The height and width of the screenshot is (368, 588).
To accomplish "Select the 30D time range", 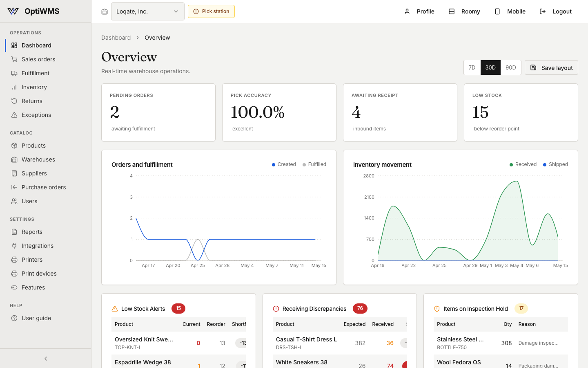I will [490, 67].
